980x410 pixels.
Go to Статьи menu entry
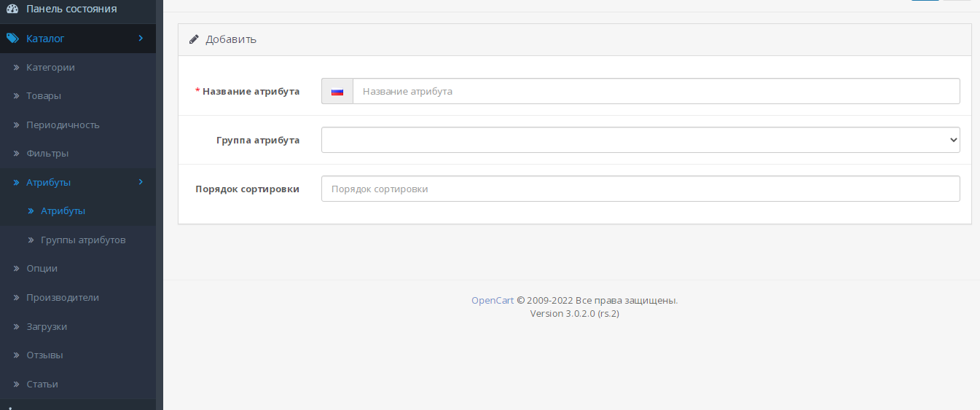pyautogui.click(x=78, y=384)
